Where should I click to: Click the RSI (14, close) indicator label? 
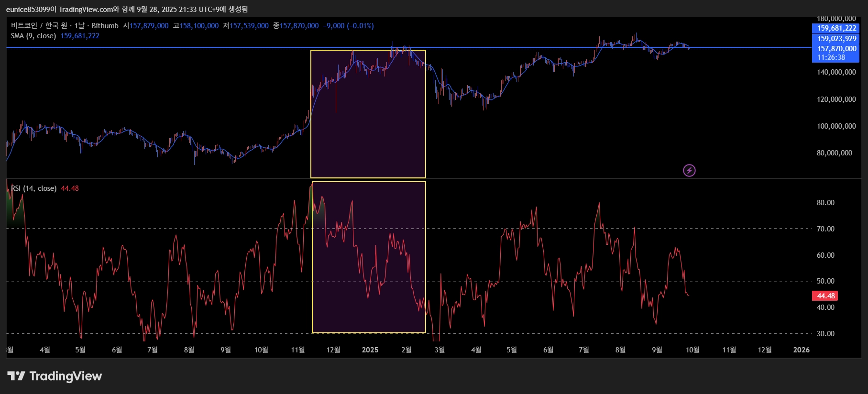33,188
